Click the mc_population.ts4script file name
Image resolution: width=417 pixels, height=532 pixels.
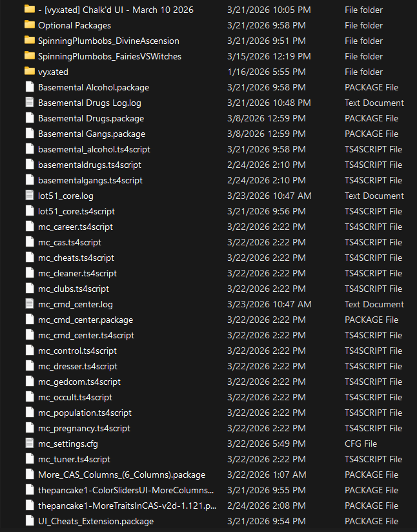(85, 413)
